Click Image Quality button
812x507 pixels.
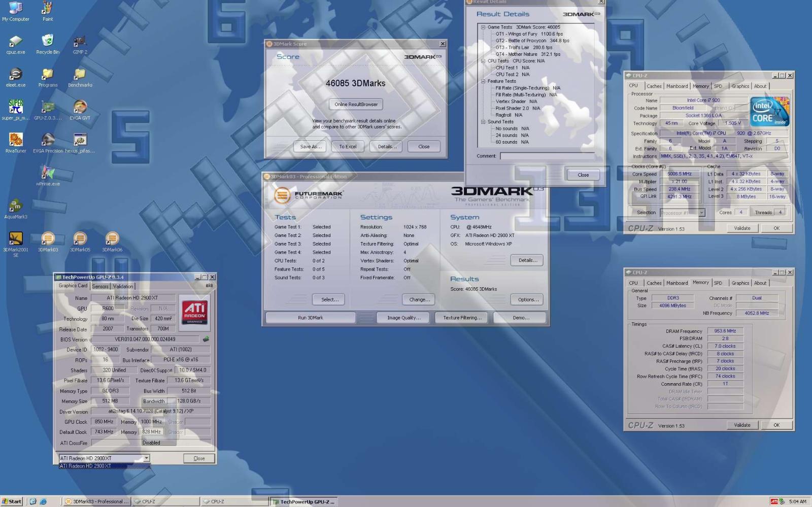pos(403,318)
